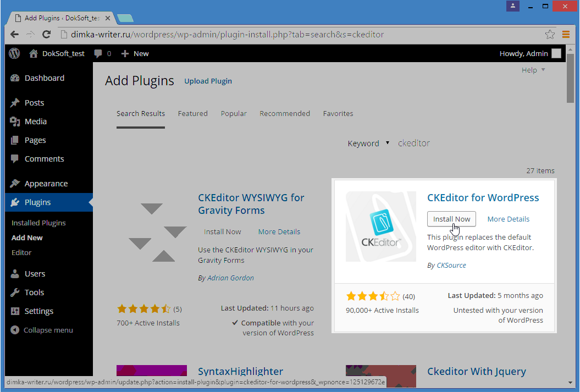Open the comments bubble in admin bar

click(x=98, y=54)
